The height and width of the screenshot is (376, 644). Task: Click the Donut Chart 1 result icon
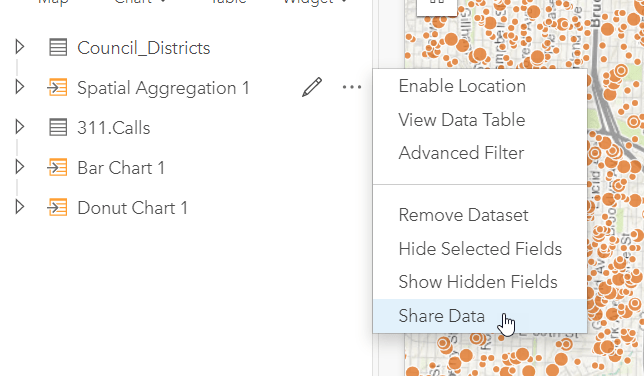pyautogui.click(x=57, y=207)
